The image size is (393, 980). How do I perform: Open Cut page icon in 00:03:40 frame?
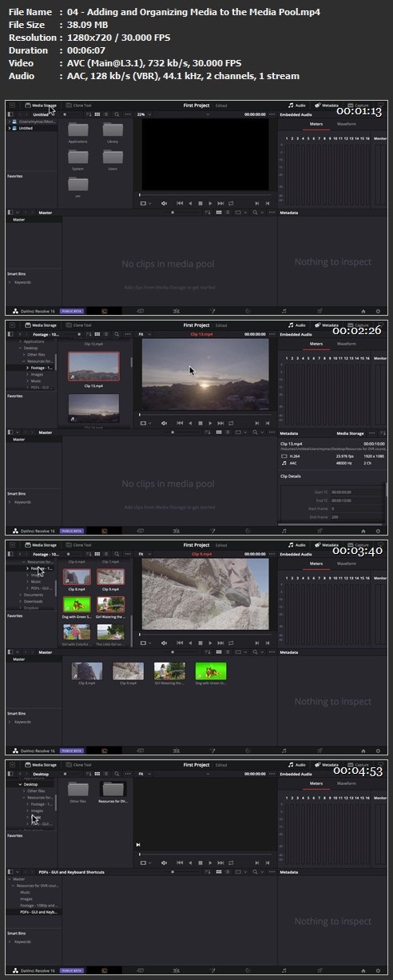pyautogui.click(x=140, y=751)
